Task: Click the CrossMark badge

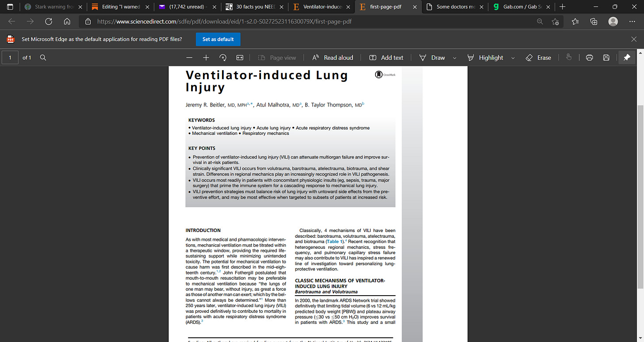Action: 385,75
